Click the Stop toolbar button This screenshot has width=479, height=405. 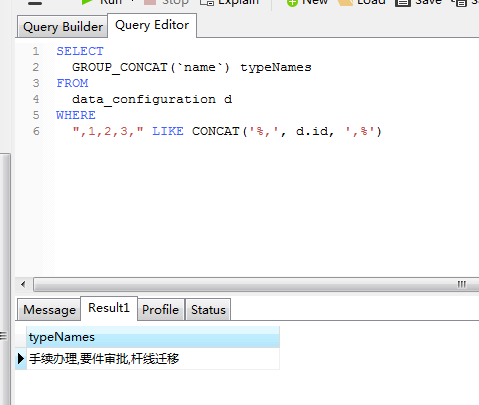(166, 2)
